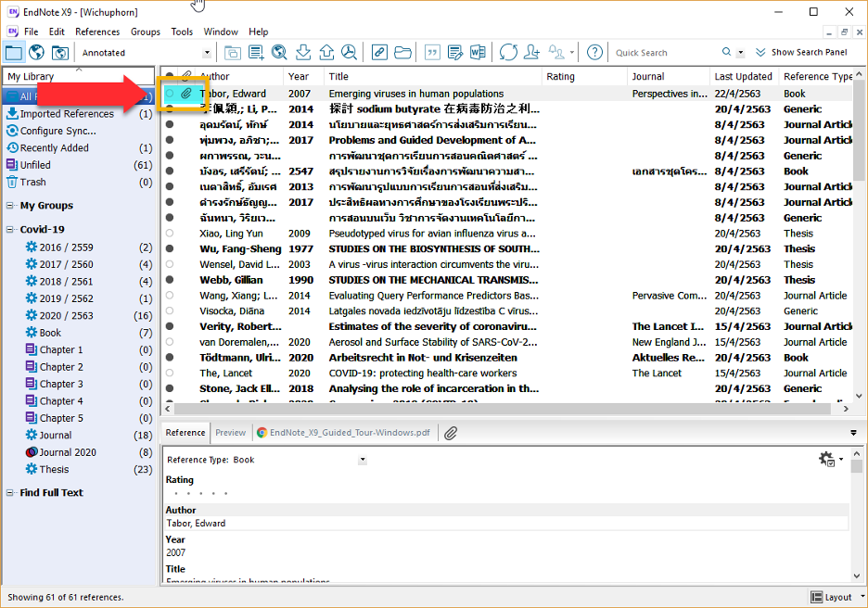Click the Attach File paperclip in tab bar

[451, 433]
